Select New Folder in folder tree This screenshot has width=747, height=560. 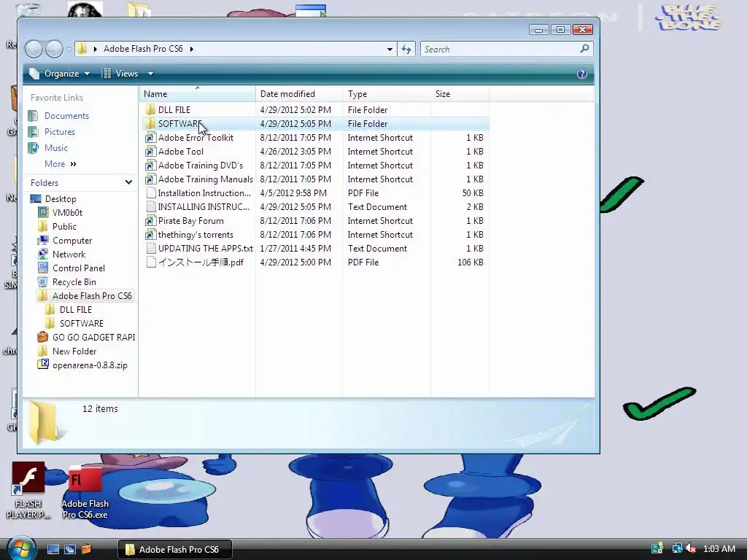(74, 351)
